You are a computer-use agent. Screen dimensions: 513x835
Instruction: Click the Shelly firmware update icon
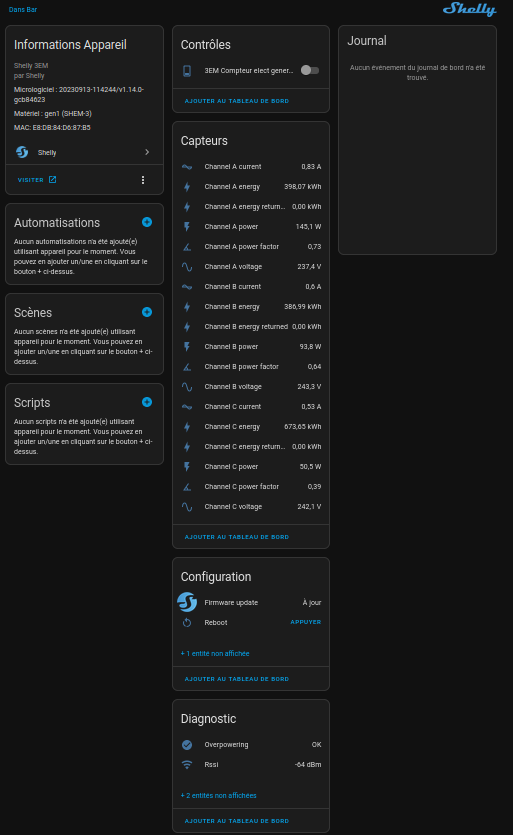(x=187, y=602)
